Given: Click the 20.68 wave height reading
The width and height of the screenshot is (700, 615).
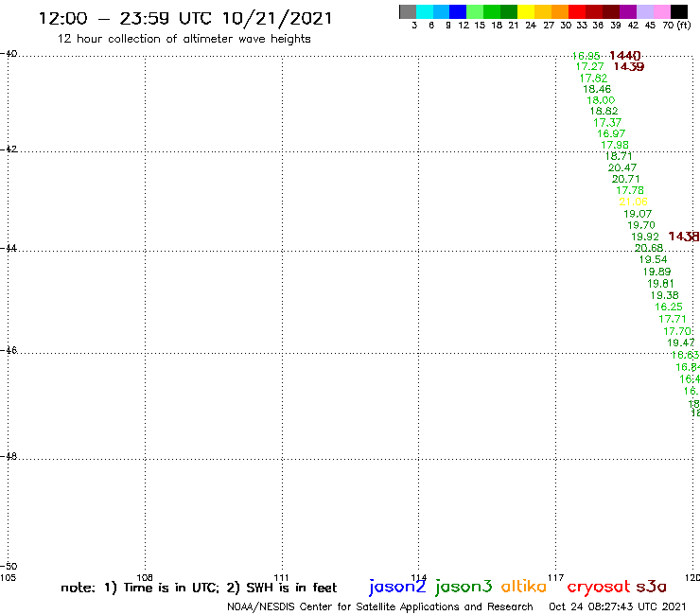Looking at the screenshot, I should 649,248.
